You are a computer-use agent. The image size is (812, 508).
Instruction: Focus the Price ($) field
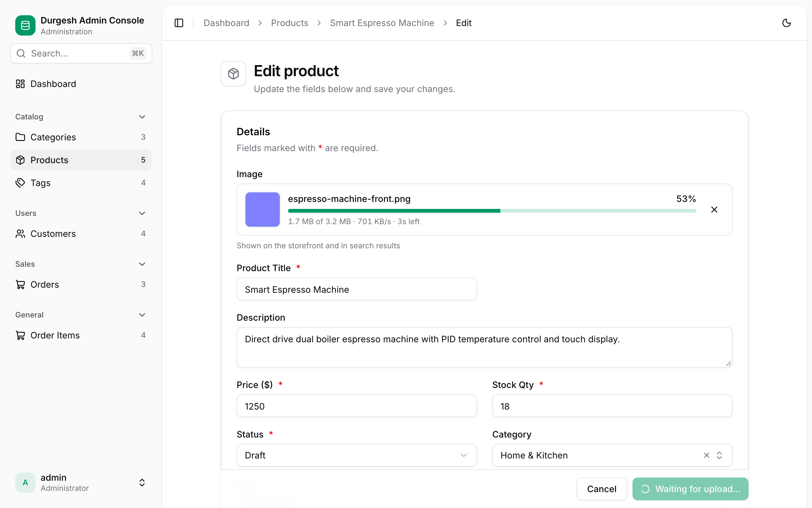pos(357,406)
